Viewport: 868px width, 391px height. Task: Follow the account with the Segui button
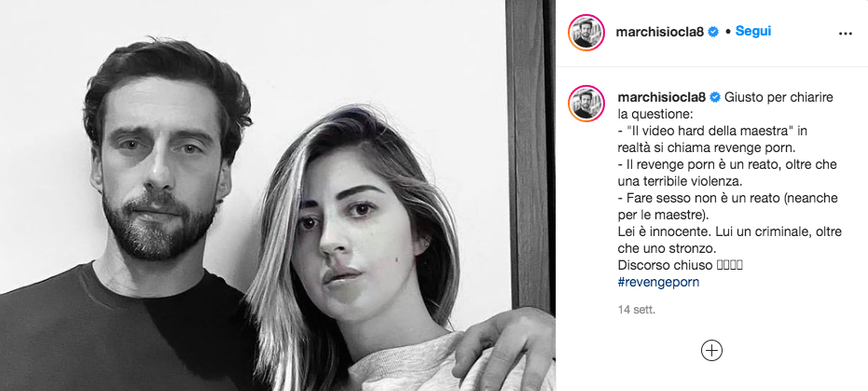753,32
